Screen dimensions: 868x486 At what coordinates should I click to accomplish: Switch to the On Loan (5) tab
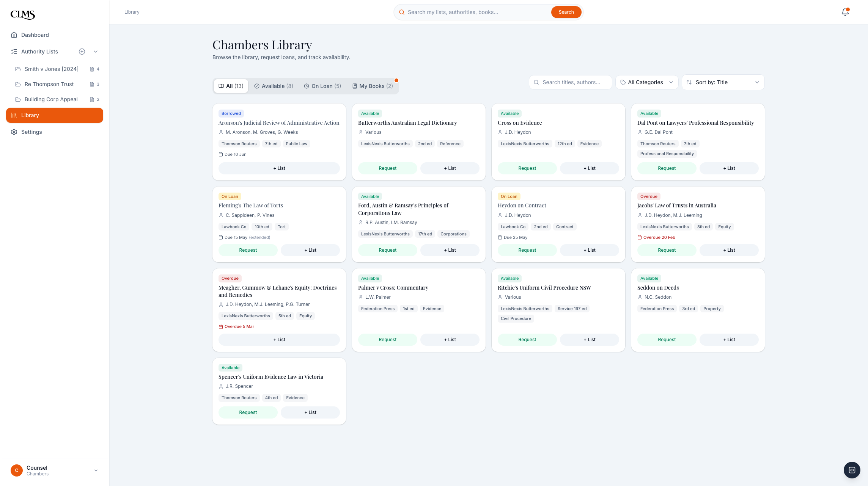click(x=322, y=86)
